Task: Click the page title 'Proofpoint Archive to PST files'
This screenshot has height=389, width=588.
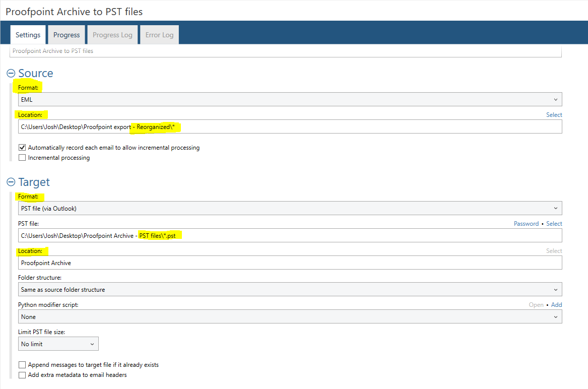Action: tap(74, 12)
